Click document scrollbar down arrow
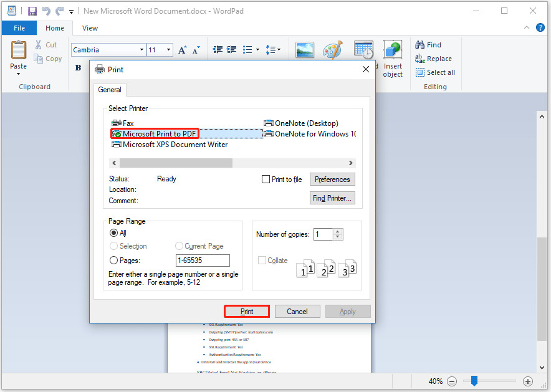This screenshot has height=392, width=551. [542, 368]
